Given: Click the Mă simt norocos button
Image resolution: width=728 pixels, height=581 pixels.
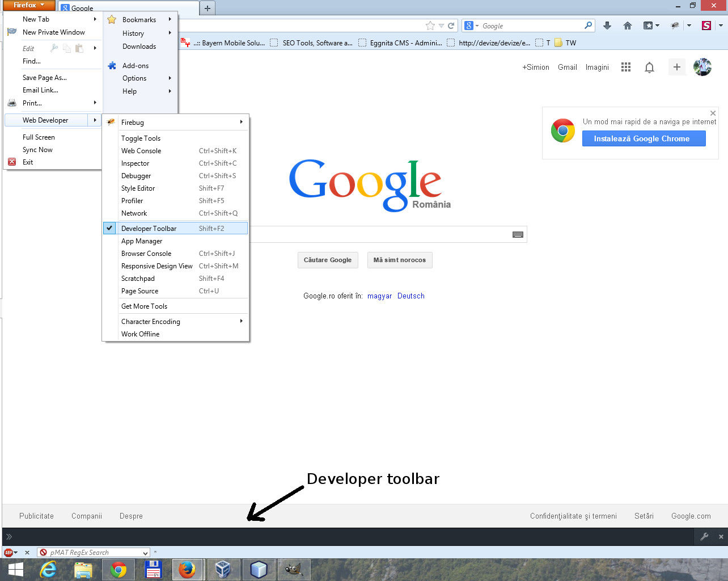Looking at the screenshot, I should point(400,260).
